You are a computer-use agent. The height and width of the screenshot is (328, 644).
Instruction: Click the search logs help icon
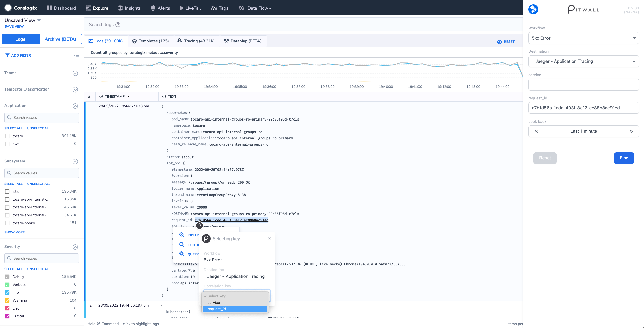point(118,25)
